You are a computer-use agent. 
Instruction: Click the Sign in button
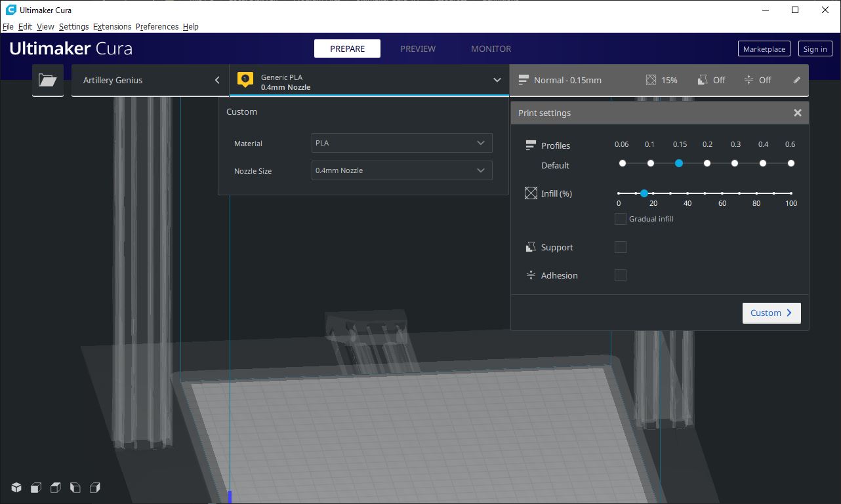(x=815, y=49)
